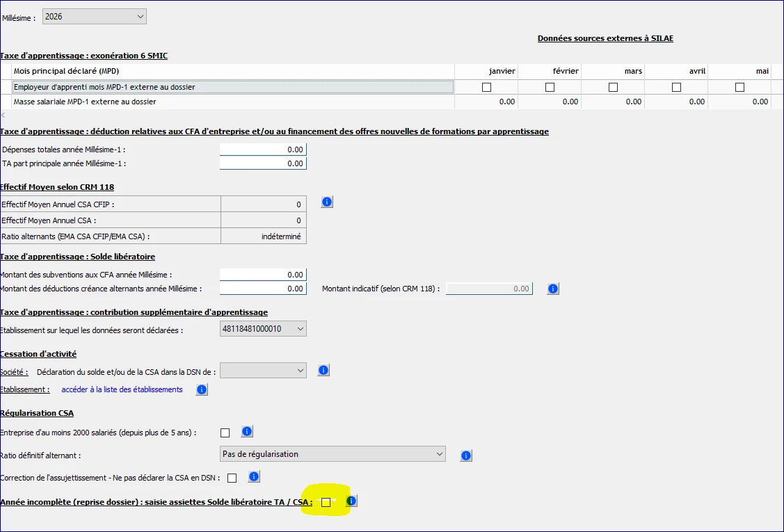Select row 'Employeur d'apprenti mois MPD-1 externe au dossier'
Viewport: 784px width, 532px height.
coord(233,87)
